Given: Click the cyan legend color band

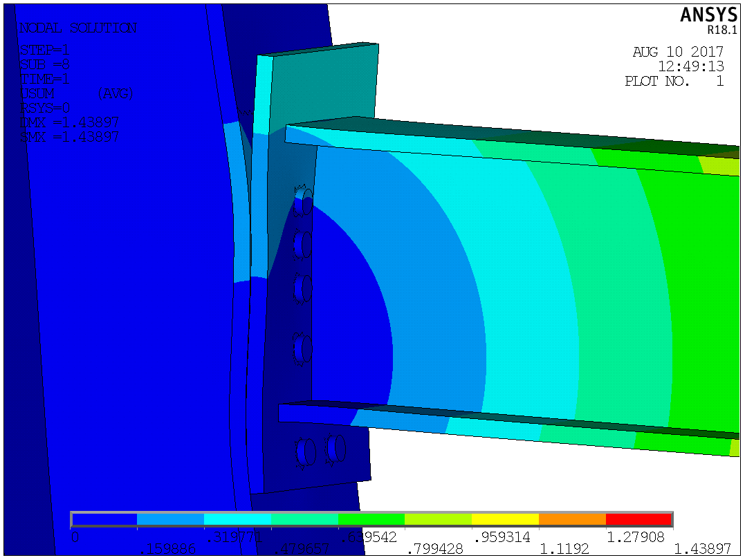Looking at the screenshot, I should coord(237,519).
